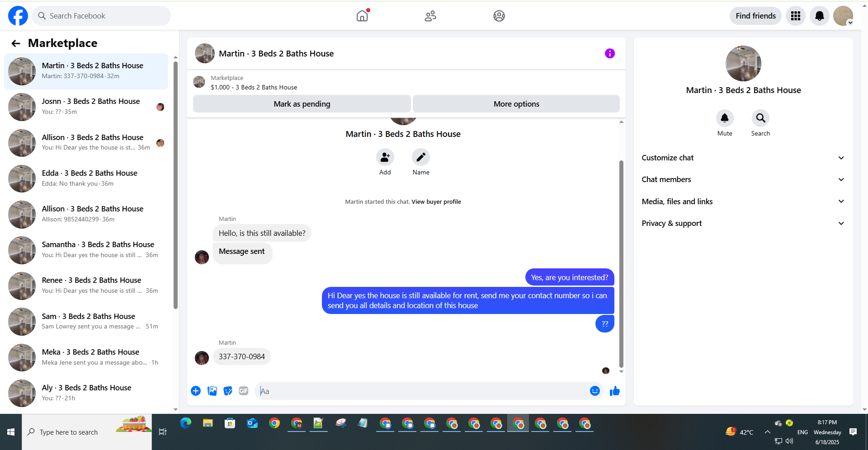This screenshot has height=450, width=868.
Task: Open the emoji picker
Action: click(595, 391)
